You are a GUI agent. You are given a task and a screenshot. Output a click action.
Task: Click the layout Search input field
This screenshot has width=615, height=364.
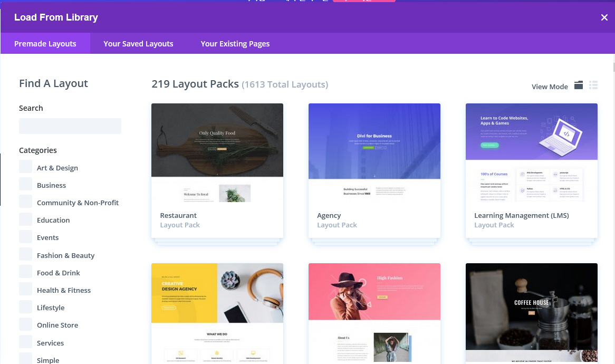(70, 126)
